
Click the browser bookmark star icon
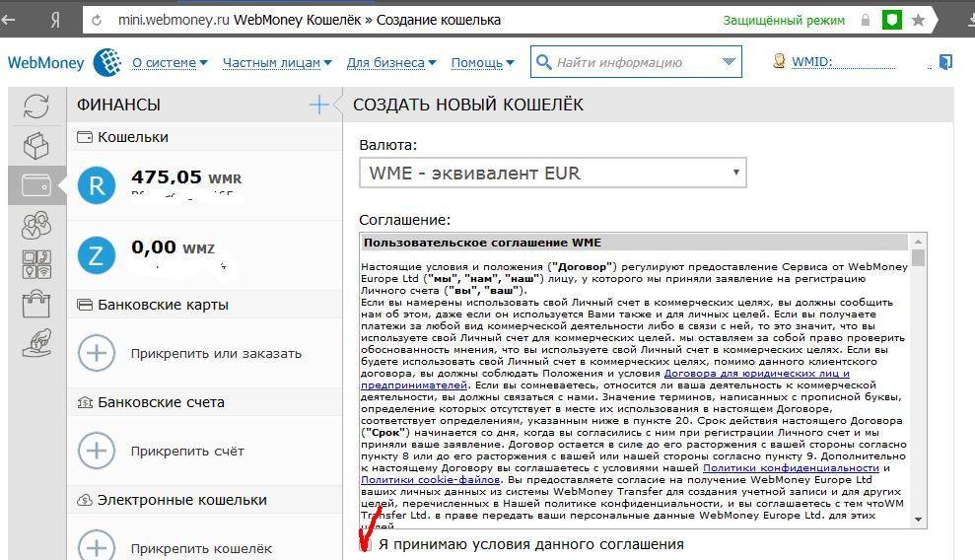coord(919,20)
